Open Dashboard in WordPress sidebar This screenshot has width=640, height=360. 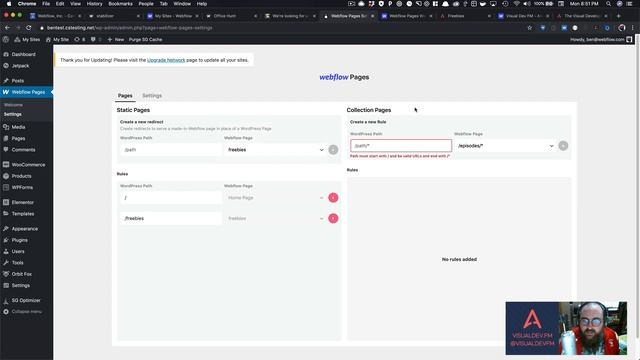(23, 54)
